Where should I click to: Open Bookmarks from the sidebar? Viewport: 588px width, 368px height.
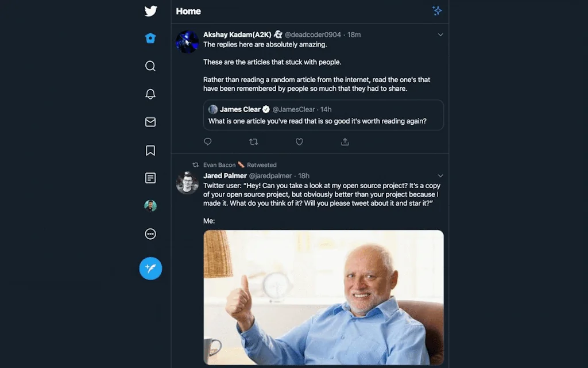point(150,150)
